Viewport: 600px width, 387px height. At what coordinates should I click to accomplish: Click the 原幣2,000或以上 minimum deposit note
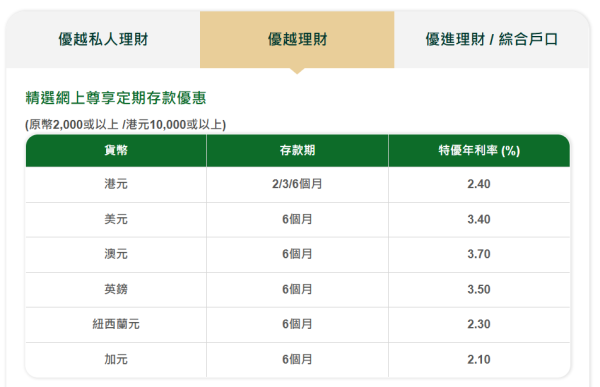pos(126,124)
